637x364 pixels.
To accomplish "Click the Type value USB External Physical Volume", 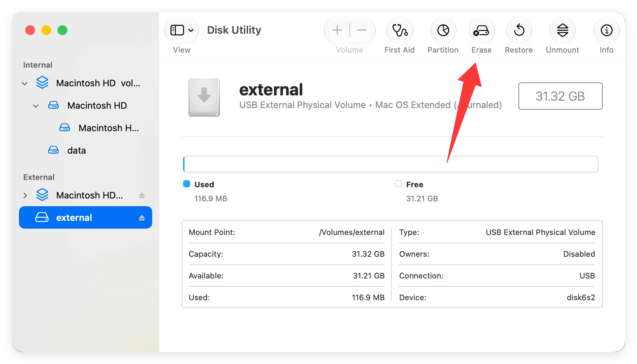I will tap(541, 232).
